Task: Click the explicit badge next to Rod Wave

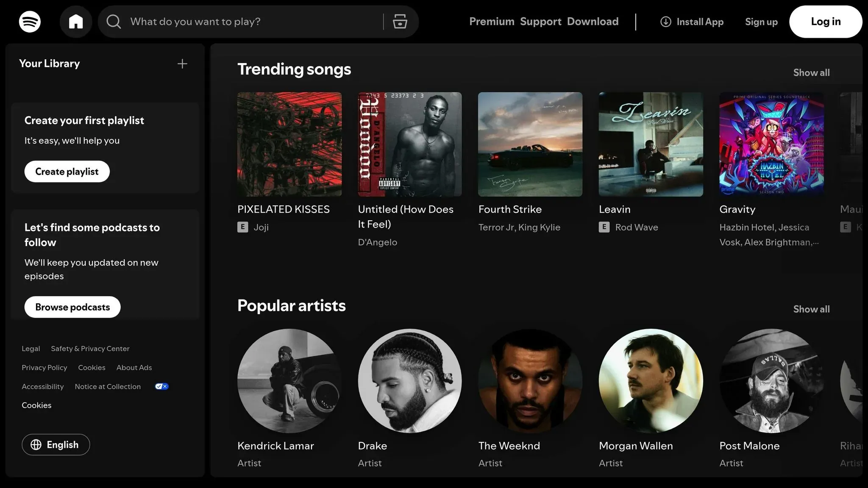Action: [x=604, y=227]
